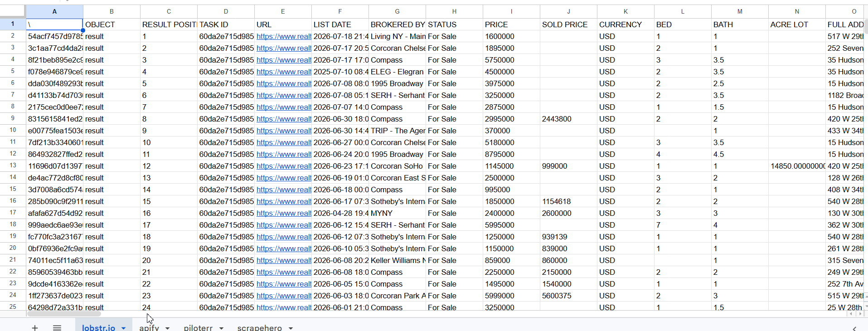868x331 pixels.
Task: Select ID cell 54acf7457d978
Action: [54, 36]
